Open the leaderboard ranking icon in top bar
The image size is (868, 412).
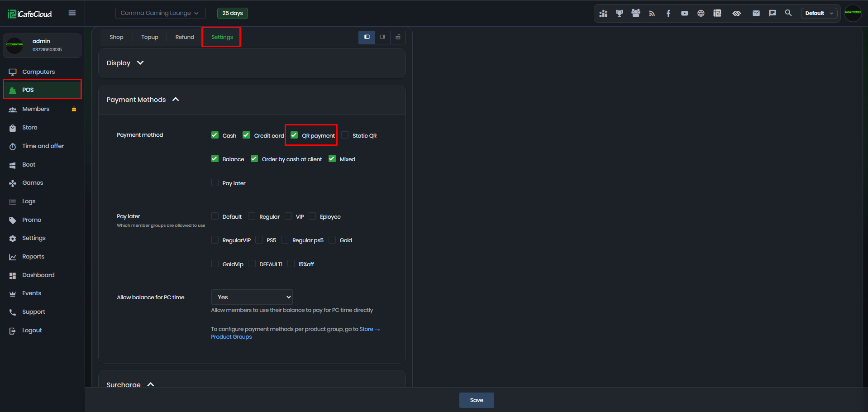(x=603, y=13)
